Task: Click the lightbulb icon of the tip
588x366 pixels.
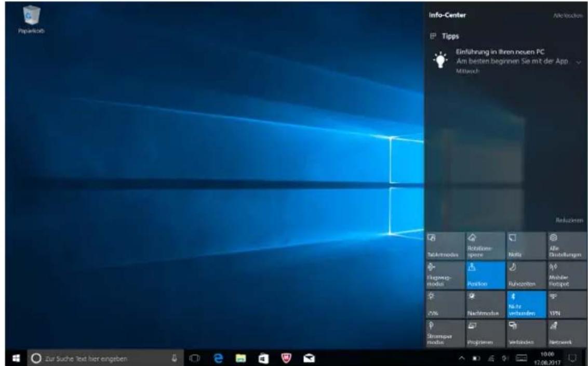Action: [440, 60]
